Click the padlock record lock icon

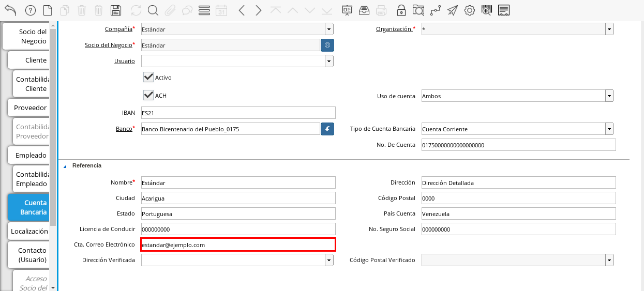401,10
